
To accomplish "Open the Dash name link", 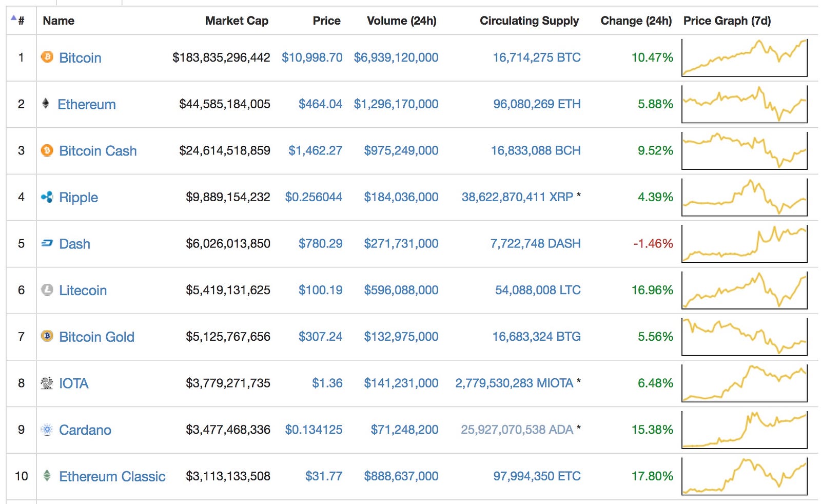I will (x=75, y=244).
